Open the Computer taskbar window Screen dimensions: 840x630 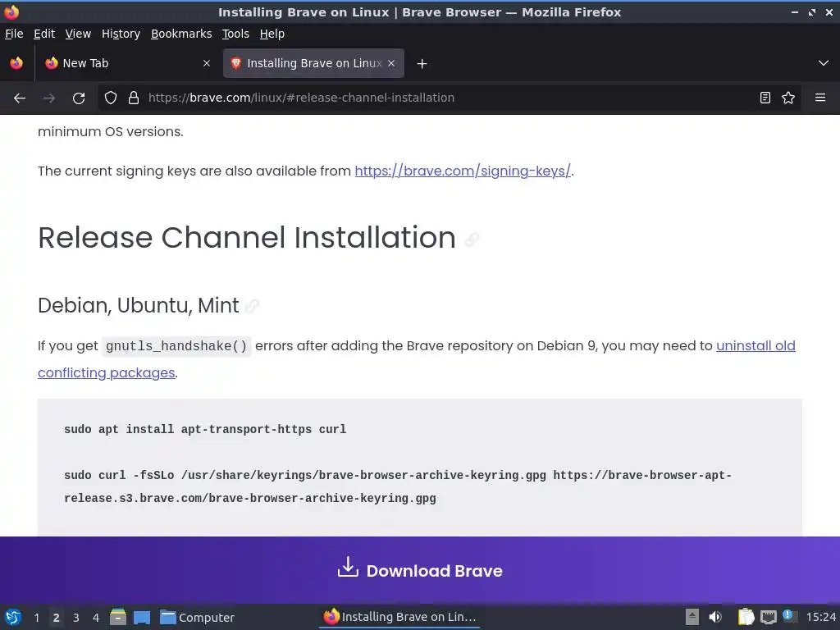pyautogui.click(x=197, y=618)
